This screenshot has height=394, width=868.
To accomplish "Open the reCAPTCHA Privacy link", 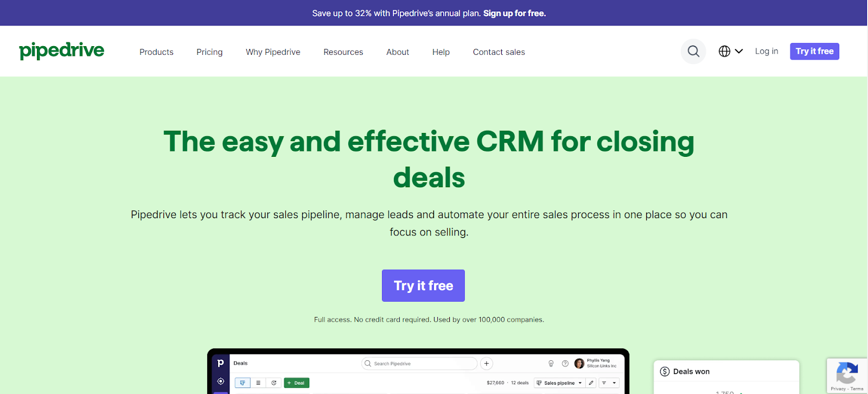I will [x=838, y=389].
